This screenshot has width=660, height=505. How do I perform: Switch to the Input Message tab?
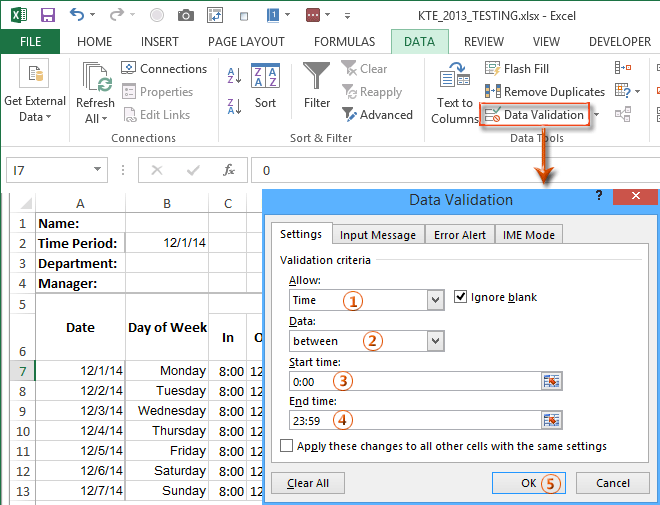(x=377, y=235)
